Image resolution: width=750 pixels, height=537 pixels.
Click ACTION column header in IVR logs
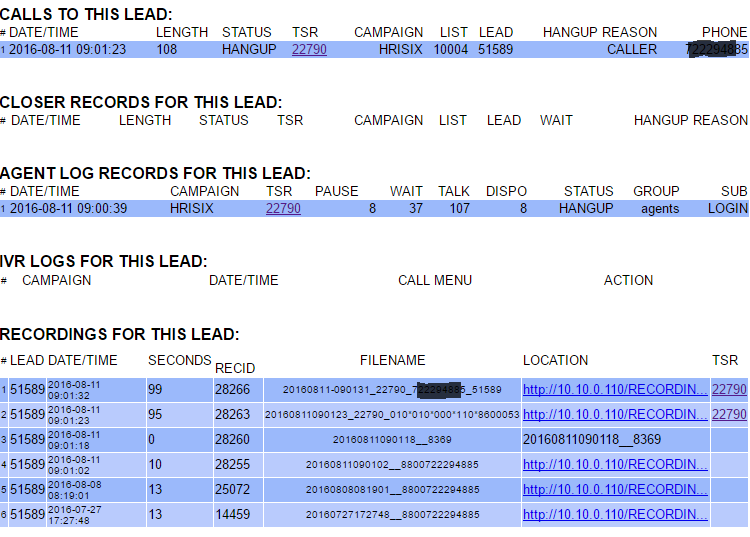pos(628,280)
